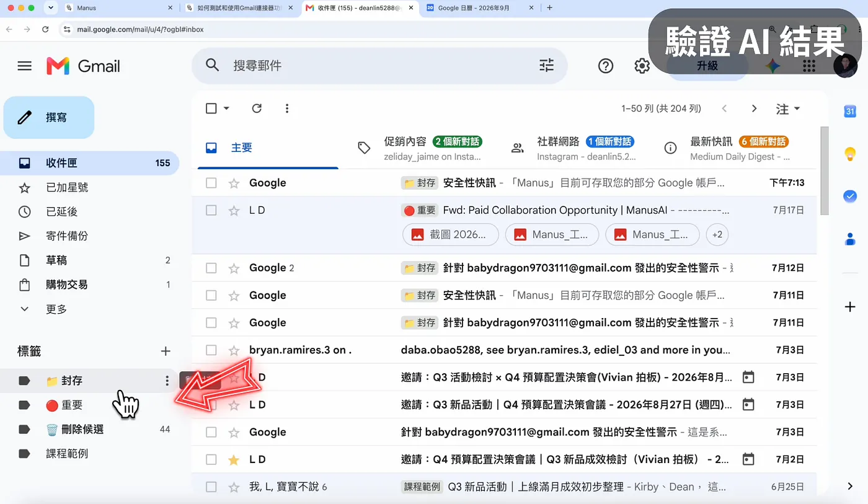Open the three-dot menu for the 封存 label
Image resolution: width=868 pixels, height=504 pixels.
click(166, 381)
